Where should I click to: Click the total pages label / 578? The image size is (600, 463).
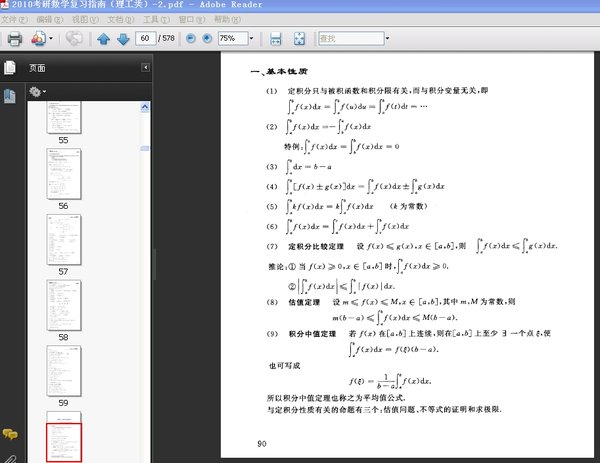point(166,38)
